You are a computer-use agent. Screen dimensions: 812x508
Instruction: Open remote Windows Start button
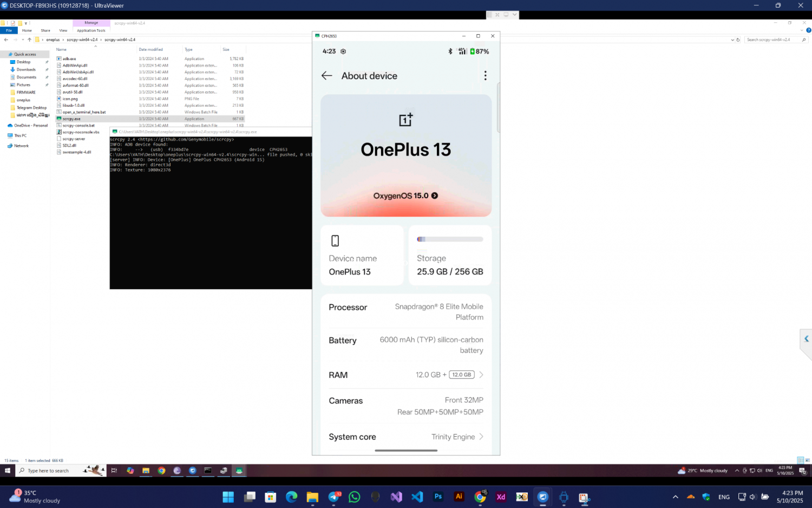[8, 471]
